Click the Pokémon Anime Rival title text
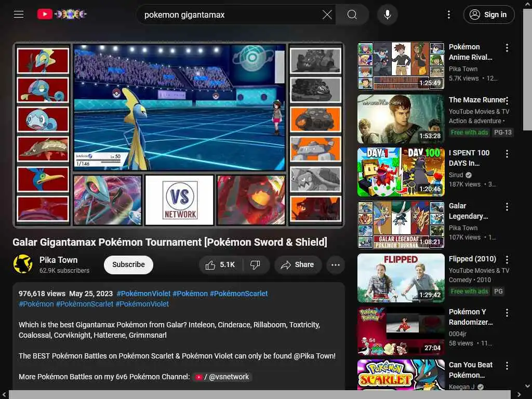The height and width of the screenshot is (399, 532). pyautogui.click(x=470, y=52)
